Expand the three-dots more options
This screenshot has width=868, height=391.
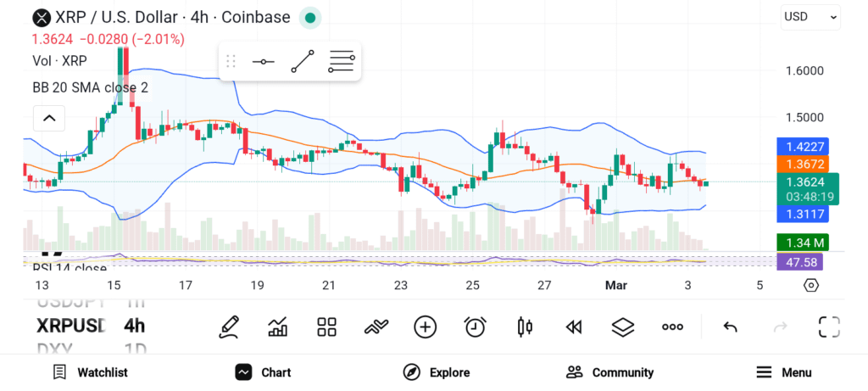click(672, 327)
